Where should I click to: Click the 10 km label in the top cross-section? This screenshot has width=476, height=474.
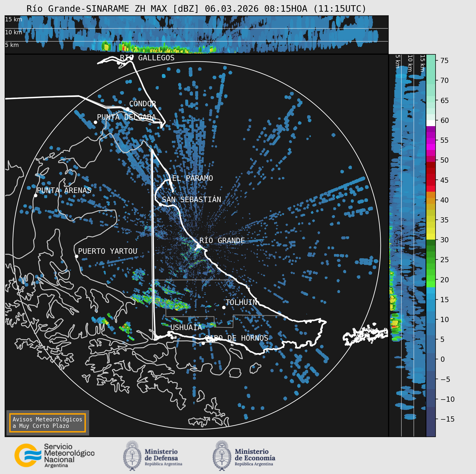click(x=14, y=32)
